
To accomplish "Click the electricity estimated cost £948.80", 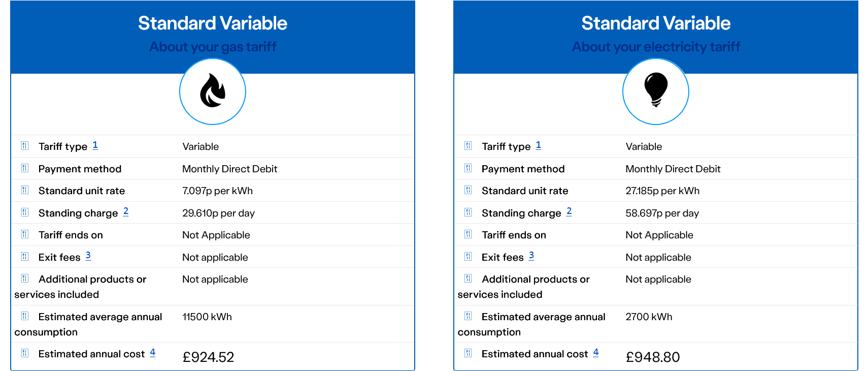I will tap(652, 357).
